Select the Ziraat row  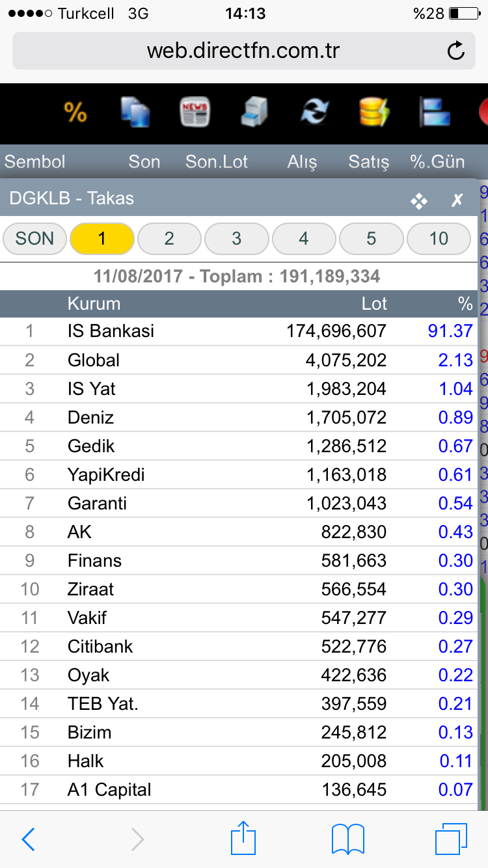[x=239, y=589]
